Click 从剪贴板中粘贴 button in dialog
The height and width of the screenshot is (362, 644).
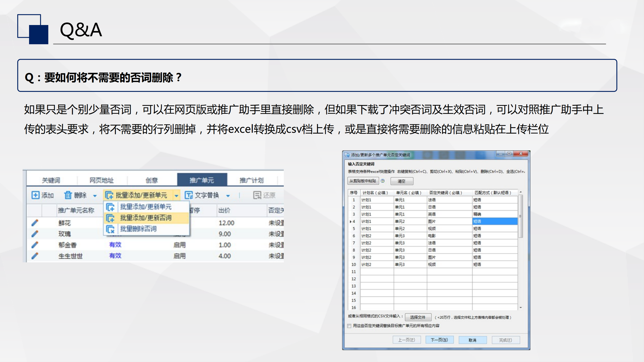click(363, 181)
